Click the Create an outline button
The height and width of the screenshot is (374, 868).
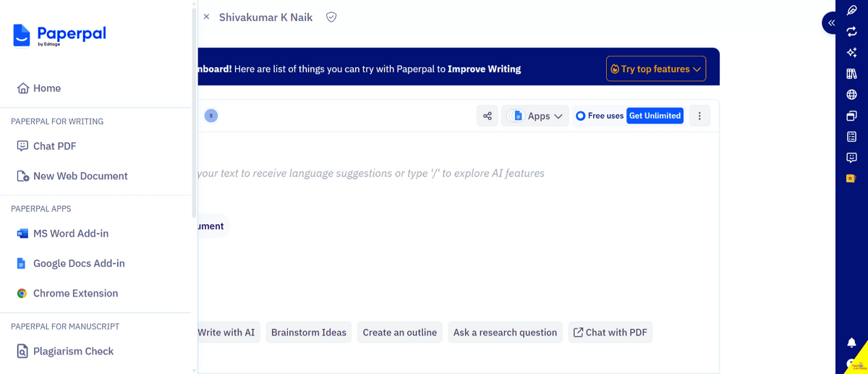(400, 333)
